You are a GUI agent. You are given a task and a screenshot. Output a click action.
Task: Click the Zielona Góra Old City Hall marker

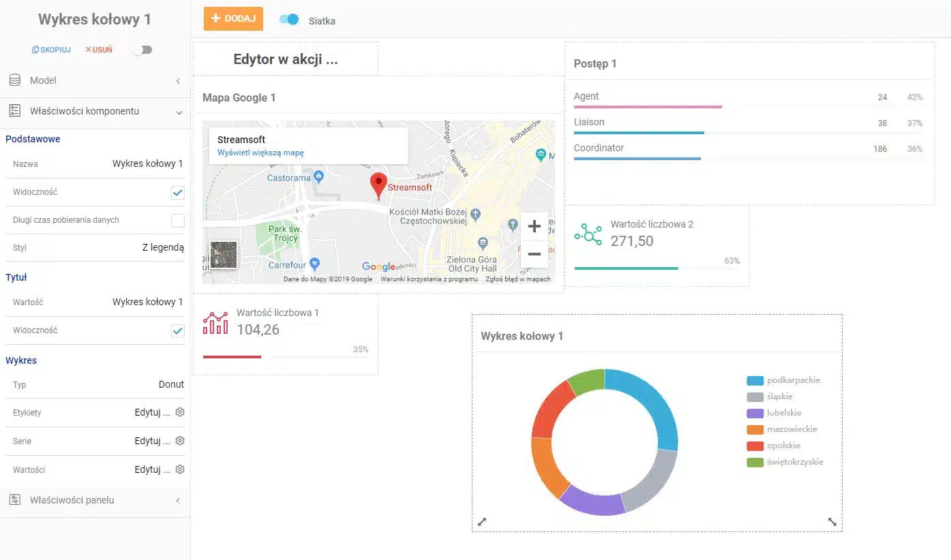coord(483,243)
